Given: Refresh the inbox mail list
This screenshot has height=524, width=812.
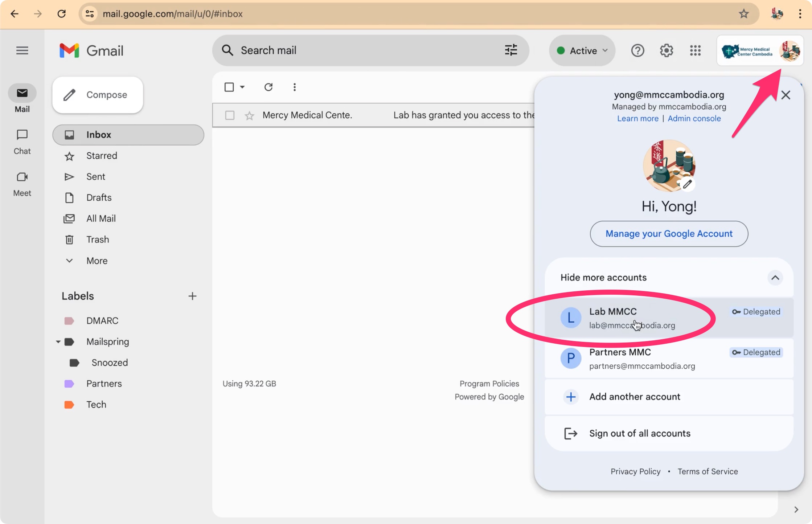Looking at the screenshot, I should [x=268, y=87].
